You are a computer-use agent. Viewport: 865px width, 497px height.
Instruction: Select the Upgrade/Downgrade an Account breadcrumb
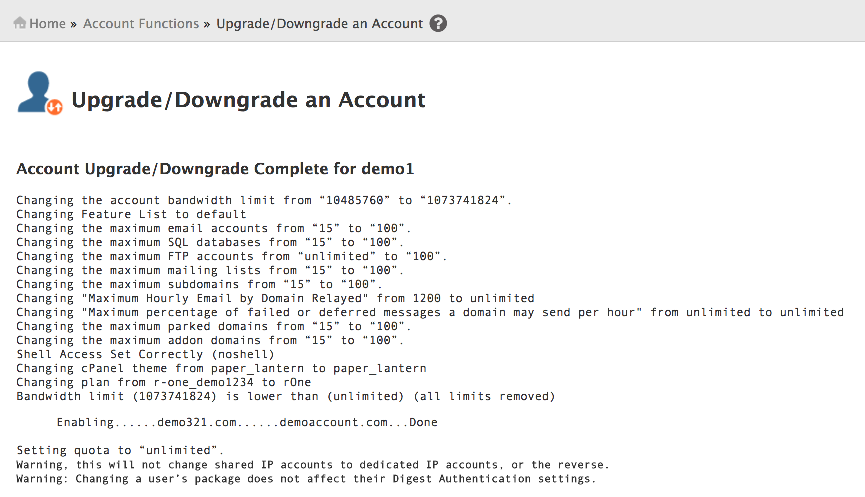(319, 23)
